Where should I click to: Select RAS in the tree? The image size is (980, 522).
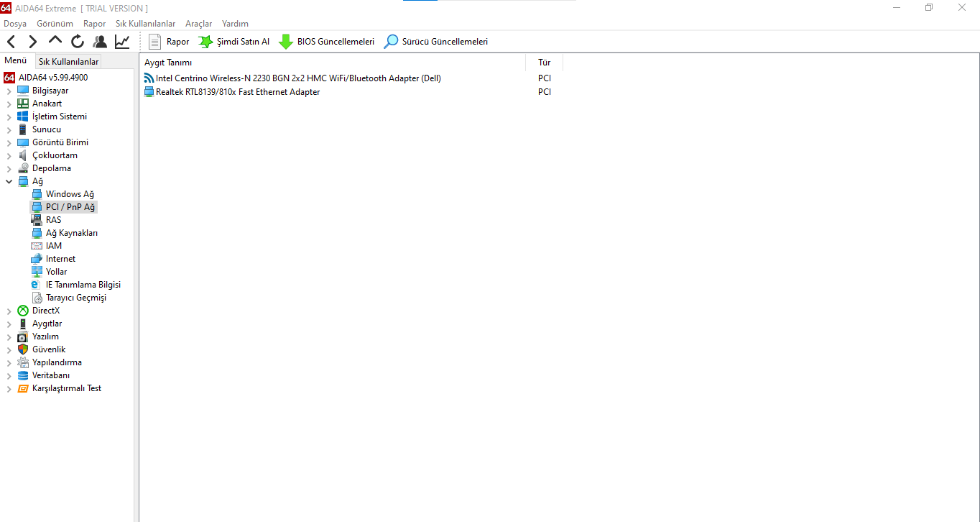(x=53, y=220)
